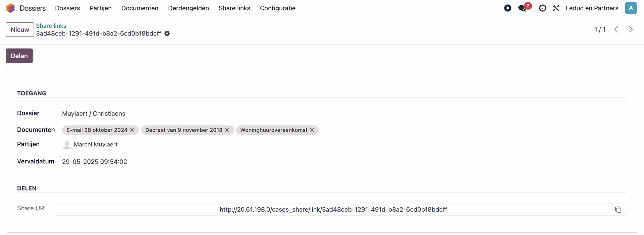Click the Dossiers app logo icon
This screenshot has width=644, height=235.
[x=10, y=8]
